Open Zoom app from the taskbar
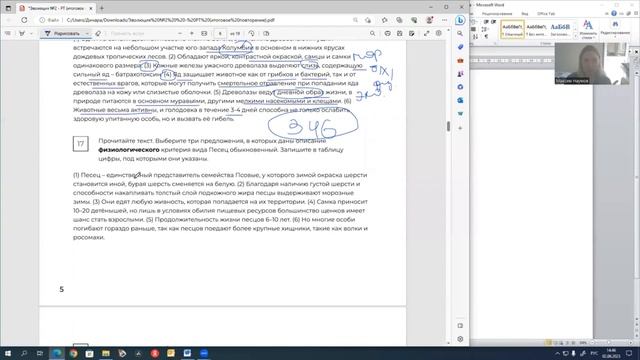The image size is (640, 360). pos(204,353)
